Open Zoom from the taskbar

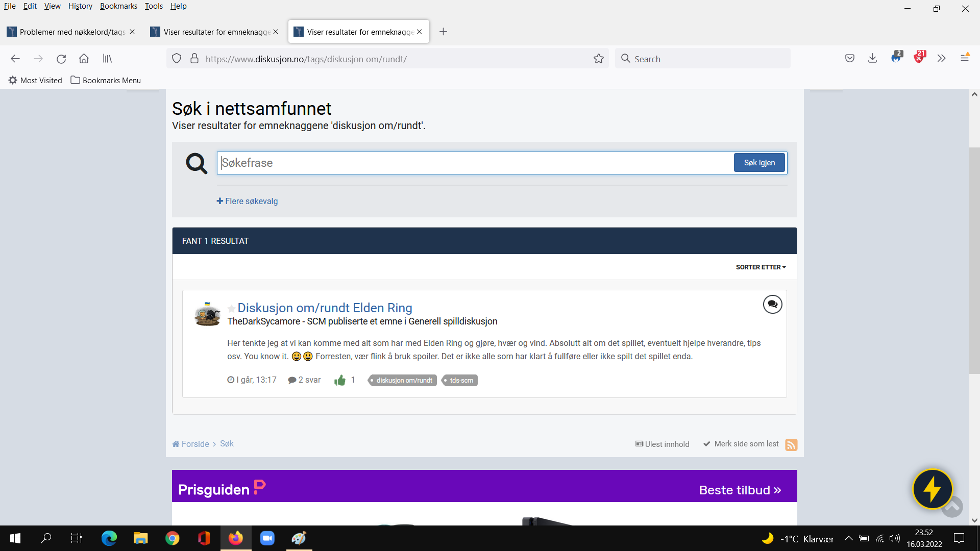click(267, 538)
